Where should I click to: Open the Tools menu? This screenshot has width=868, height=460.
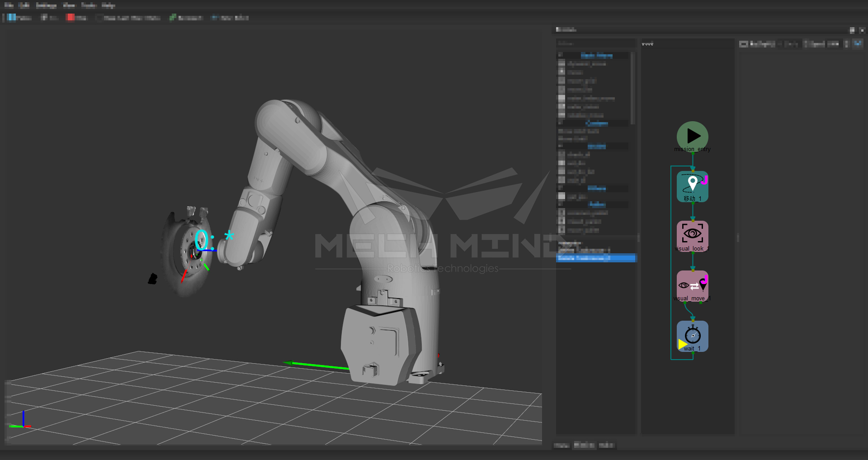(89, 5)
